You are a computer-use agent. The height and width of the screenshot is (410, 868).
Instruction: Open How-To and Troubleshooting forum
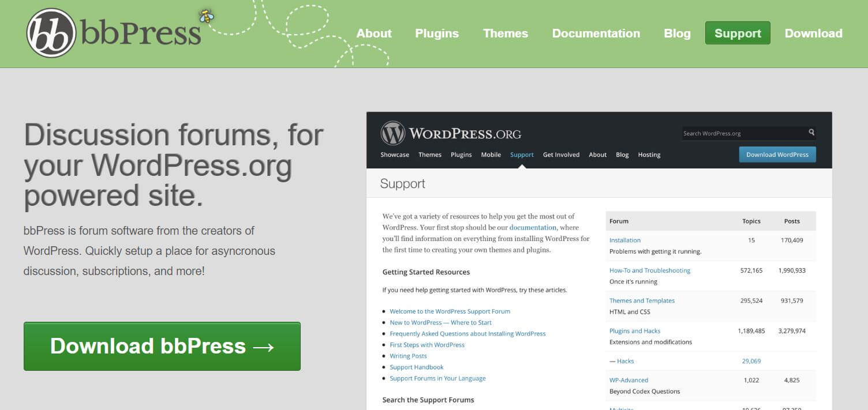[650, 270]
